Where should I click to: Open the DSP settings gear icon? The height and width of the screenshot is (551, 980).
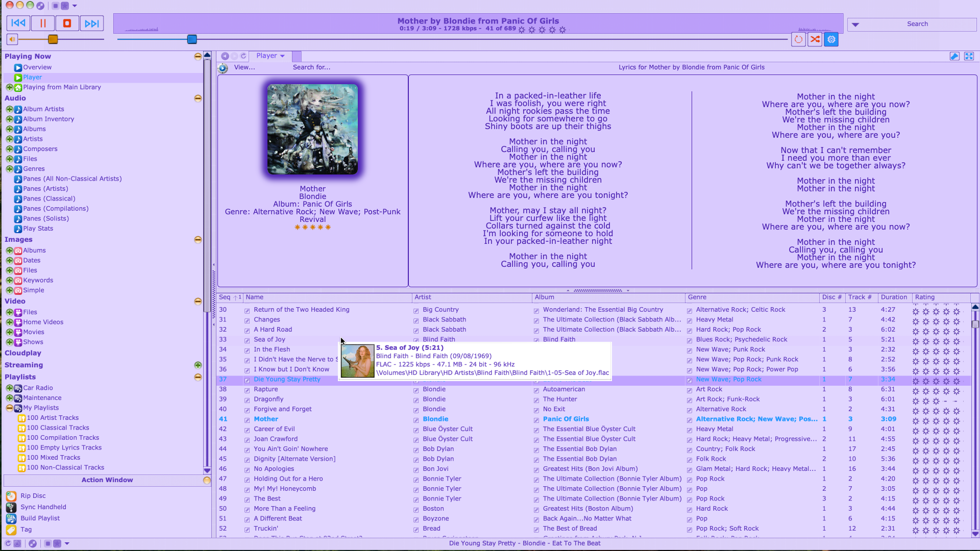831,39
